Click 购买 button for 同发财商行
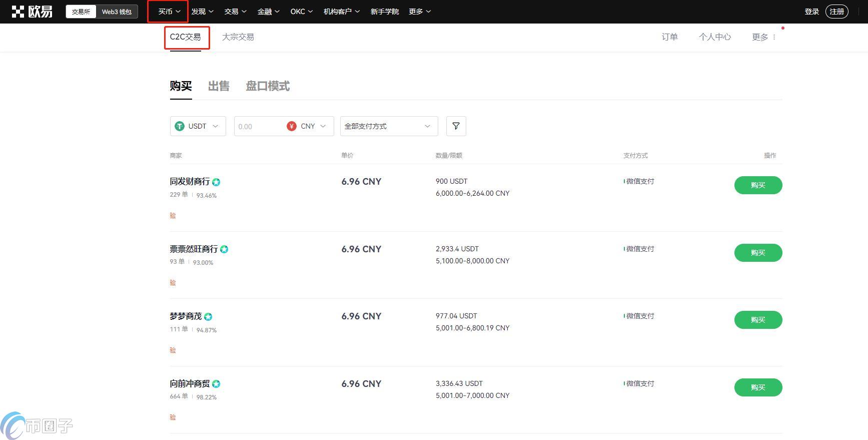This screenshot has width=868, height=440. (x=758, y=185)
